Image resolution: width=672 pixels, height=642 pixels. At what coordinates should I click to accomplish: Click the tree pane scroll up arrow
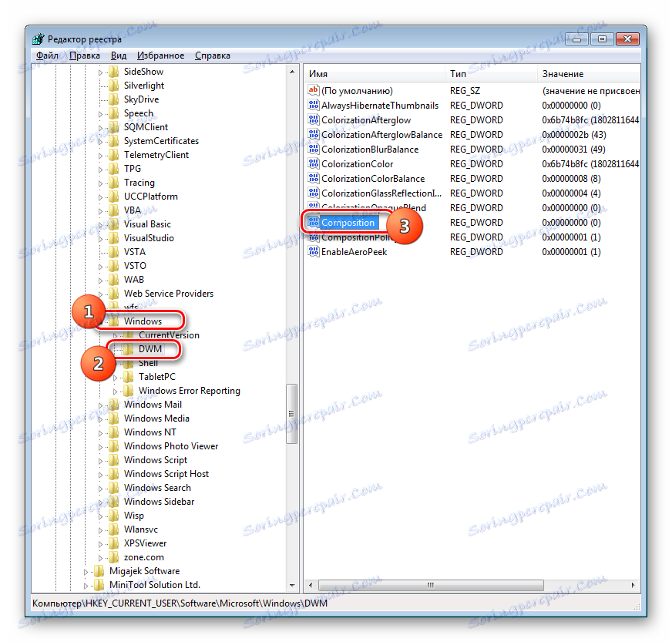pos(292,72)
